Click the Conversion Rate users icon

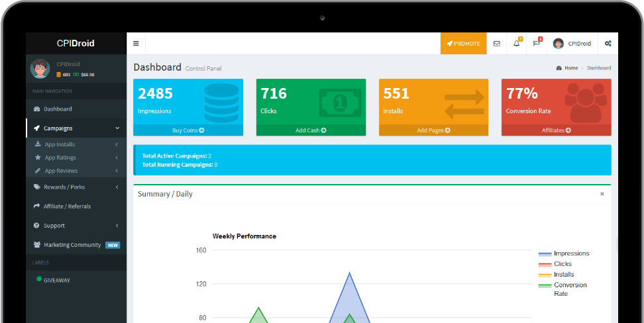pyautogui.click(x=585, y=103)
